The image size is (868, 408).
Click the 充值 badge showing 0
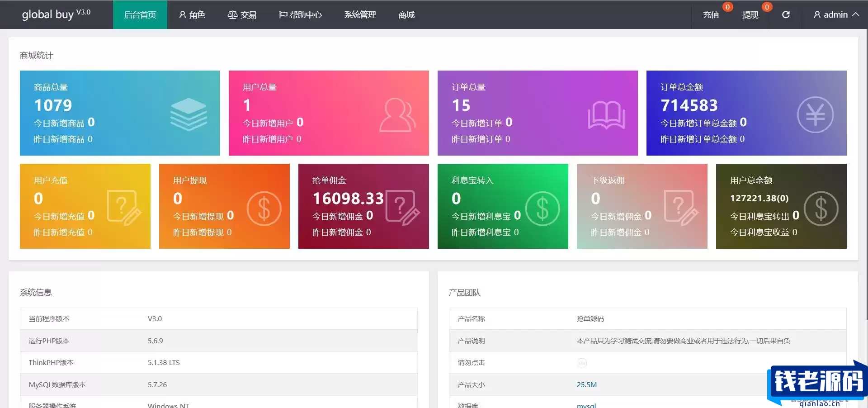tap(727, 7)
